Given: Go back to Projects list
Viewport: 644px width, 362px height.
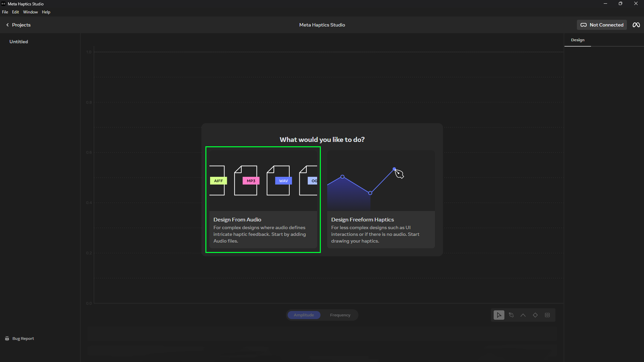Looking at the screenshot, I should tap(18, 25).
